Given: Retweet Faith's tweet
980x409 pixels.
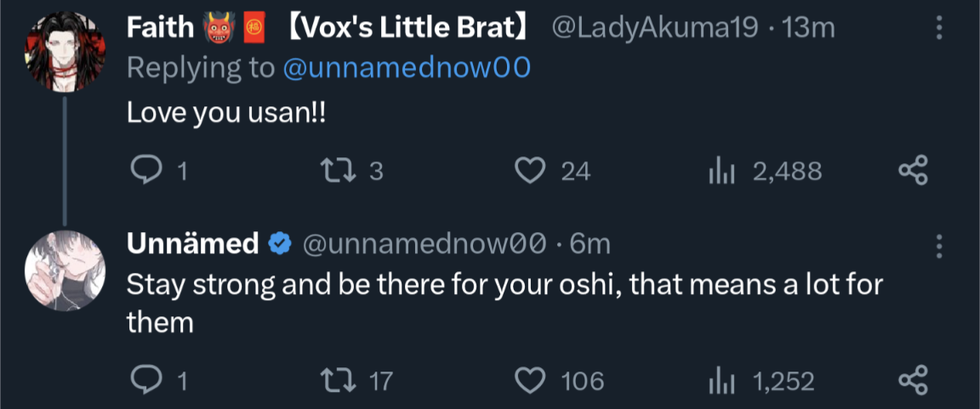Looking at the screenshot, I should 329,172.
